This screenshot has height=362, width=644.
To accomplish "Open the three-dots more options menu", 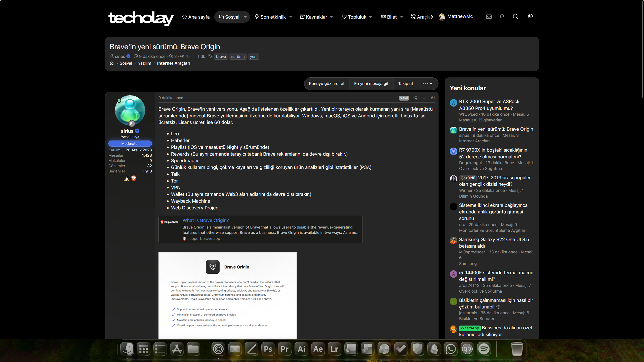I will tap(428, 84).
